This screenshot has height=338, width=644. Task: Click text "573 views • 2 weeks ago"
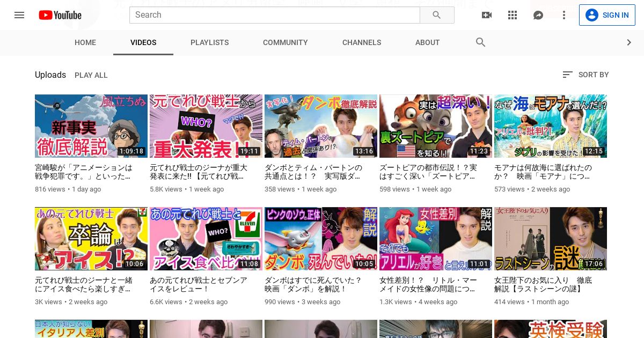(x=532, y=189)
